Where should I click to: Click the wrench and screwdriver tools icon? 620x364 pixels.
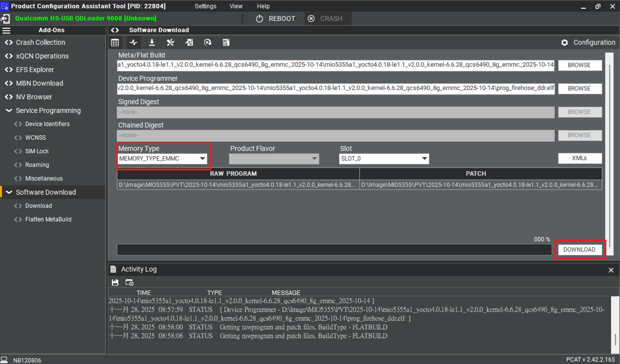170,42
